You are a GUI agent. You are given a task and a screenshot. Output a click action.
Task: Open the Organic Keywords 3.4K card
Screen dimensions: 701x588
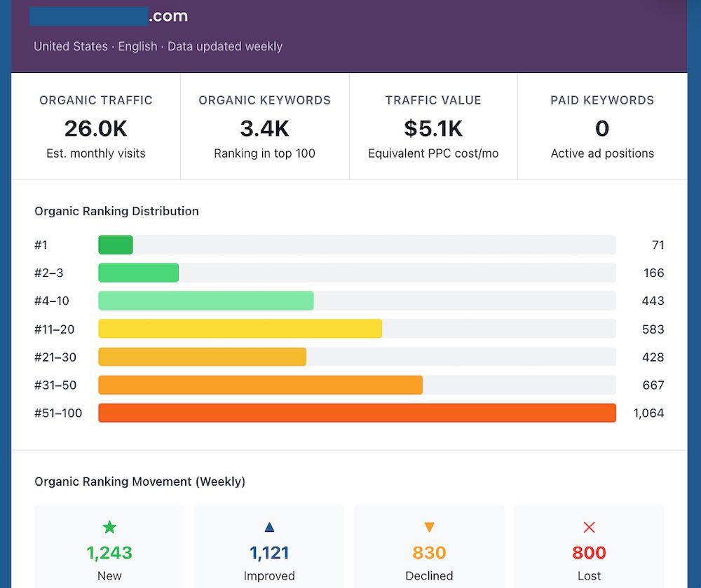264,127
